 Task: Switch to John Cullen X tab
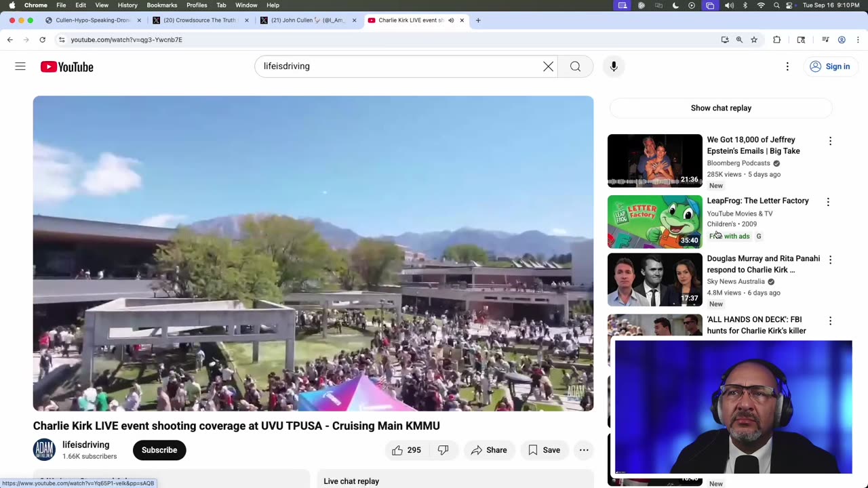(x=307, y=20)
